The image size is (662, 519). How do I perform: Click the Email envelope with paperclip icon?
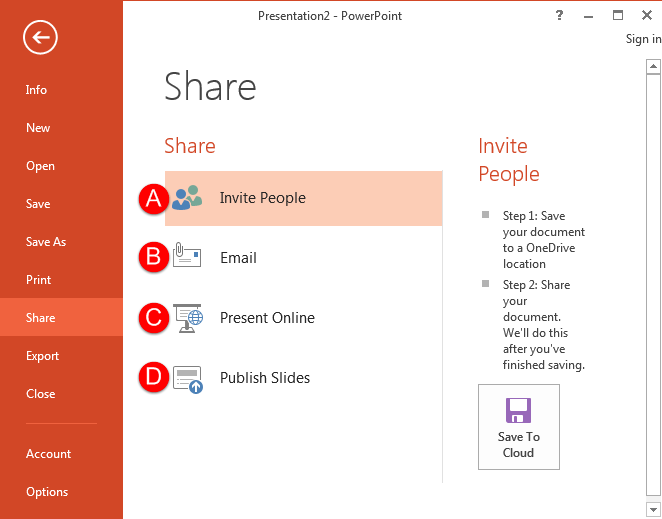tap(187, 255)
